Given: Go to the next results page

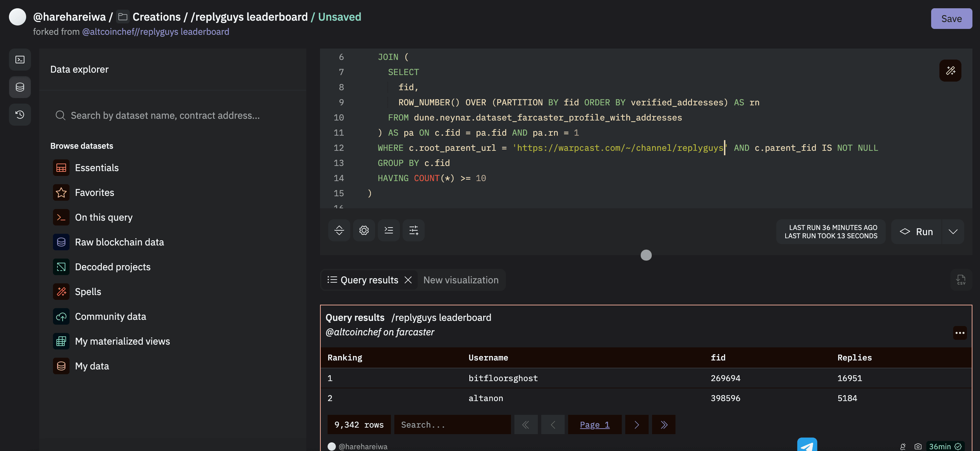Looking at the screenshot, I should 637,425.
